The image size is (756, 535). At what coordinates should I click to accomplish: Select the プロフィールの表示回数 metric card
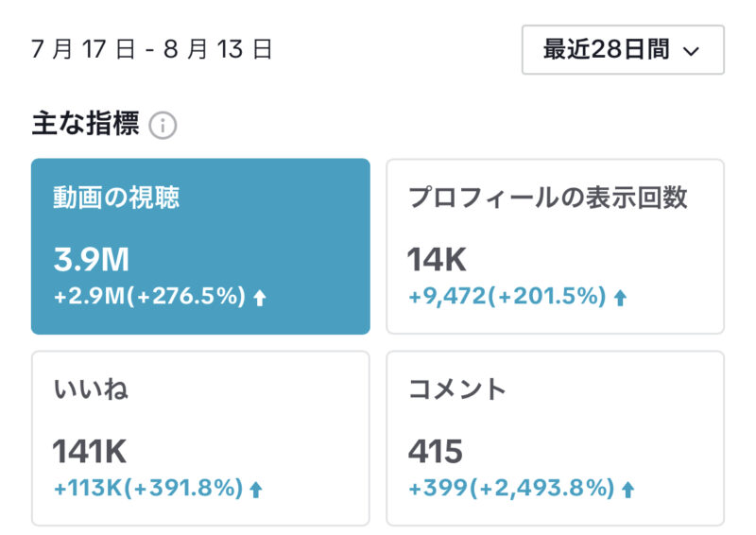coord(555,246)
